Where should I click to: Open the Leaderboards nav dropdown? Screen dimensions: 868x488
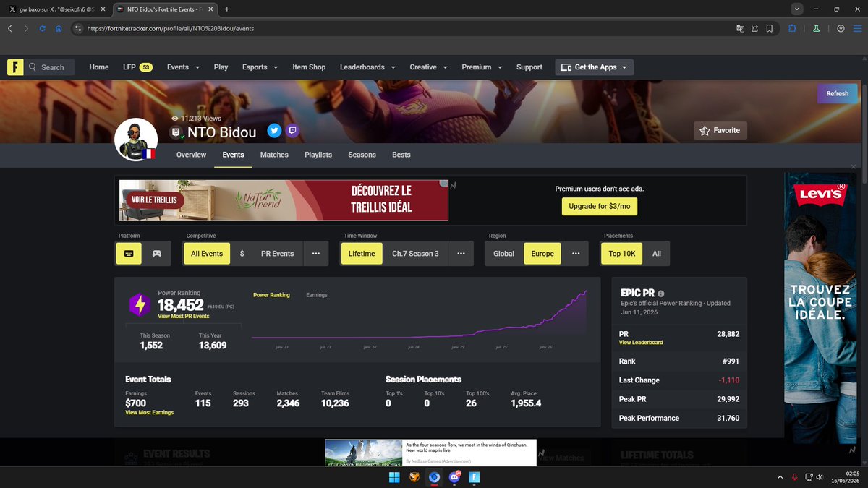pos(367,67)
